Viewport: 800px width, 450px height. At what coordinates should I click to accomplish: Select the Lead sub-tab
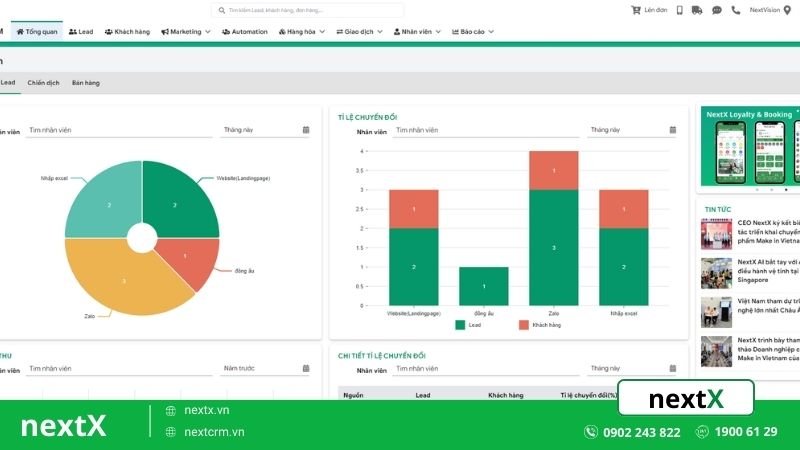click(x=8, y=83)
